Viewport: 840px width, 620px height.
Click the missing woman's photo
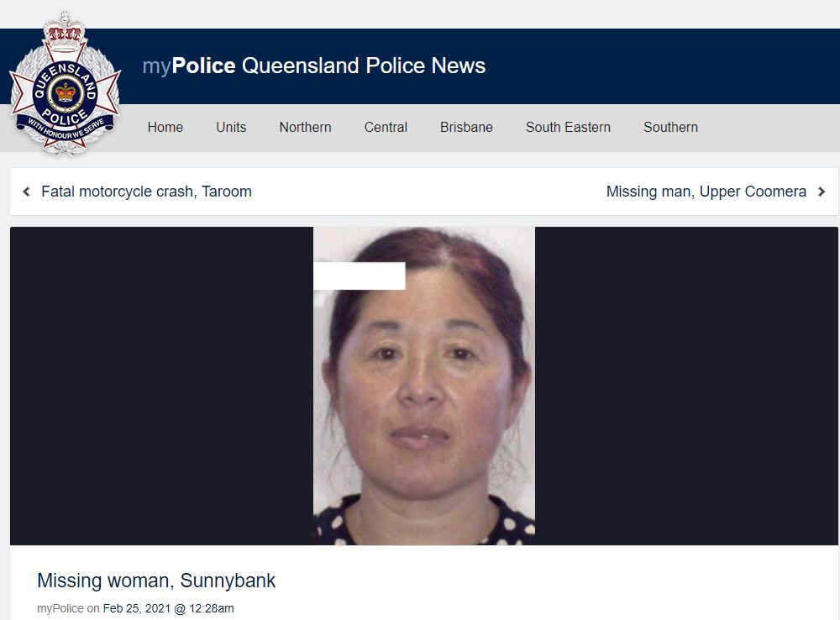423,386
